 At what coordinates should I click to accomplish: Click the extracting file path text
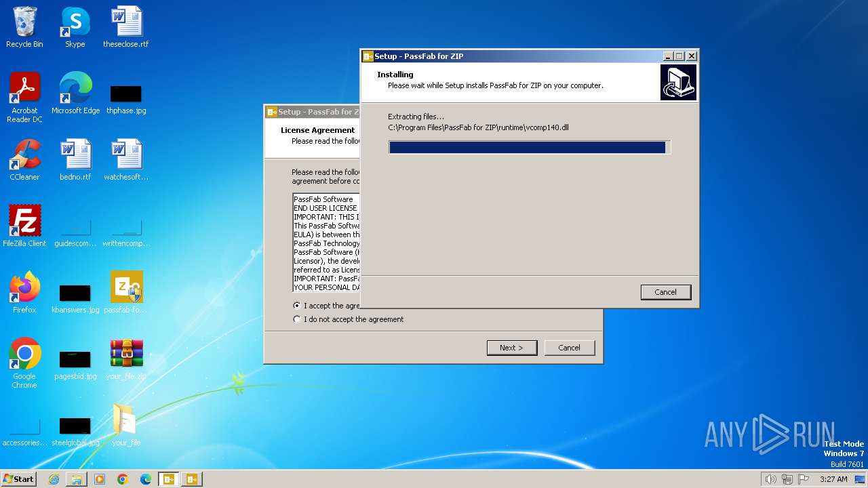click(x=478, y=127)
